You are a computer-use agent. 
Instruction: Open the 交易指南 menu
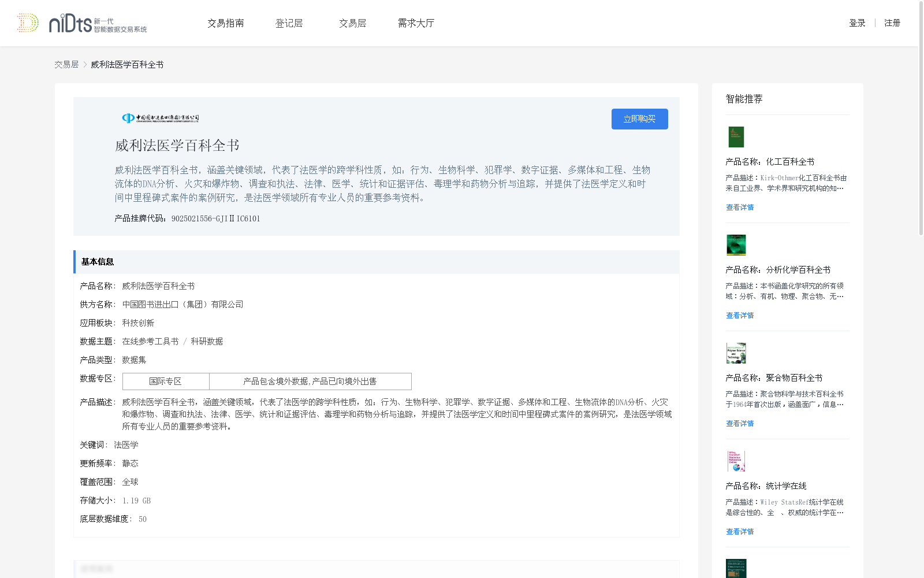pos(226,23)
